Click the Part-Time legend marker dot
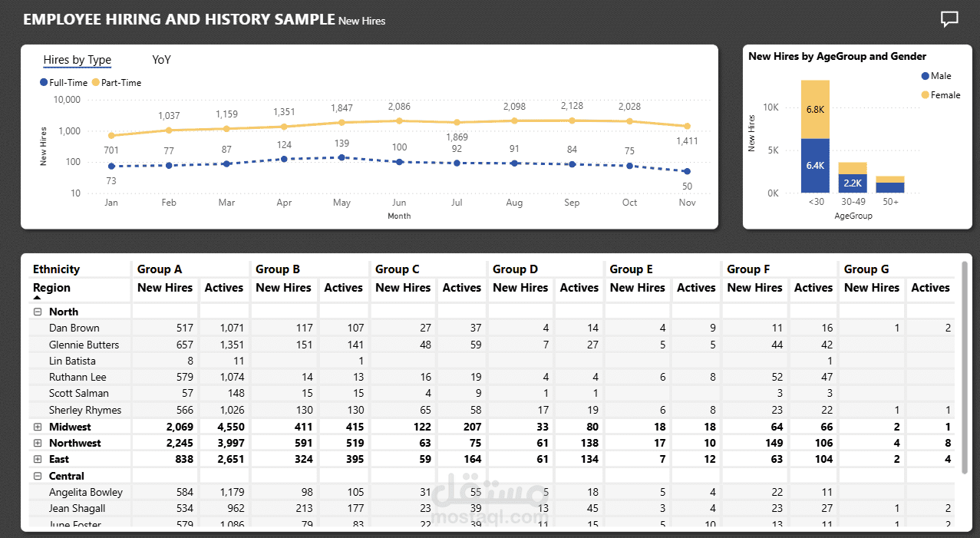This screenshot has height=538, width=980. [x=96, y=82]
